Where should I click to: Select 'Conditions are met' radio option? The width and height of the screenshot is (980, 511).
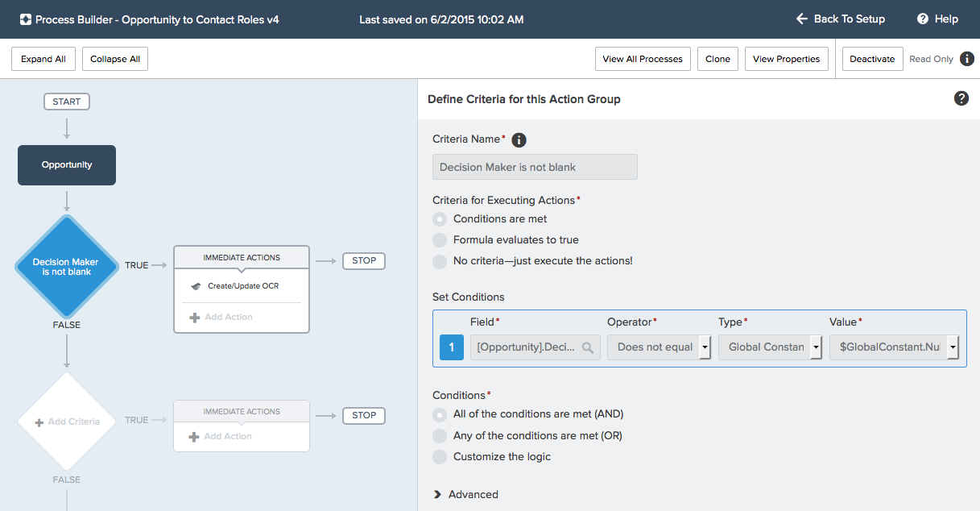(440, 218)
